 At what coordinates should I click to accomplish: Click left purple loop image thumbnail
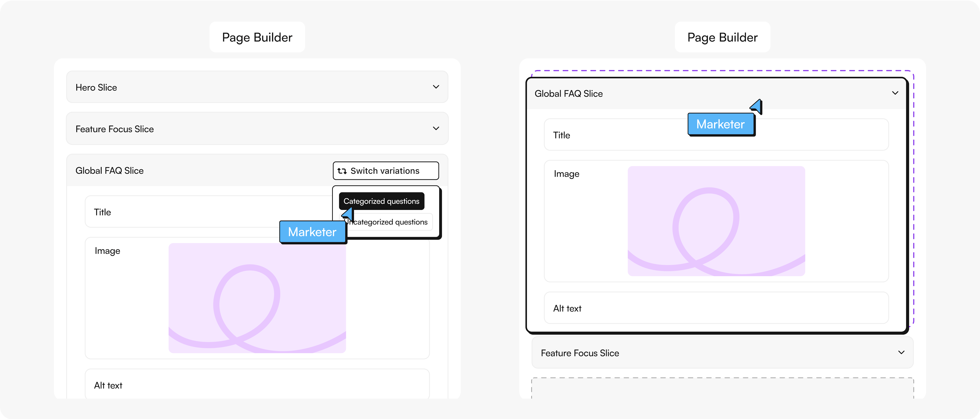point(257,298)
